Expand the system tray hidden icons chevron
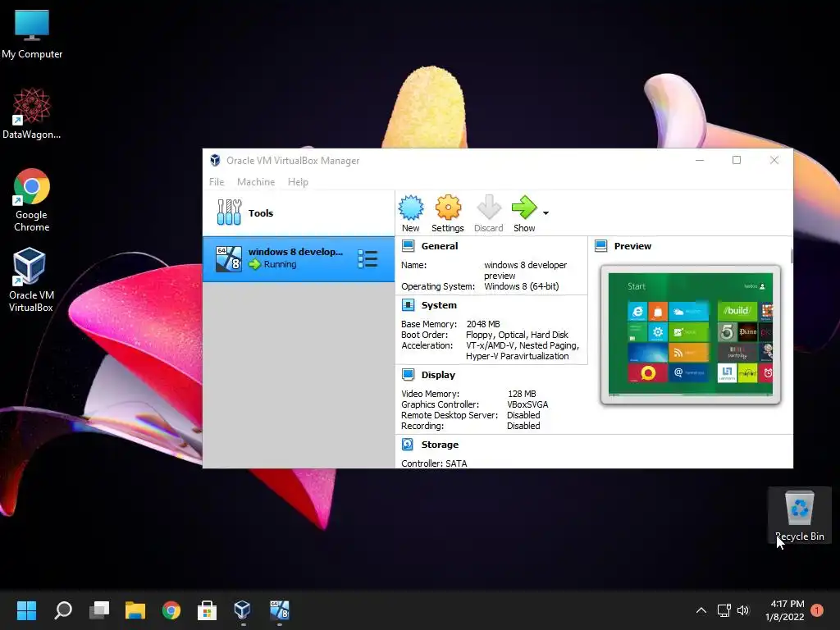This screenshot has height=630, width=840. tap(701, 610)
